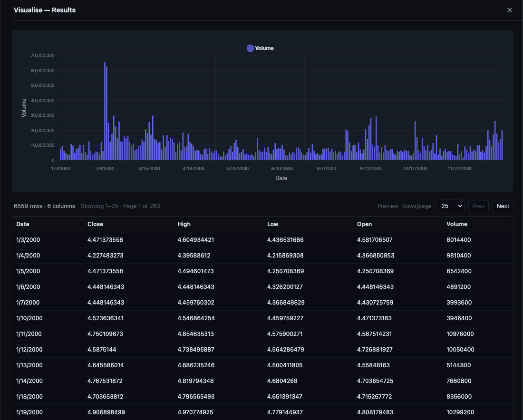
Task: Click the High column header
Action: (x=184, y=224)
